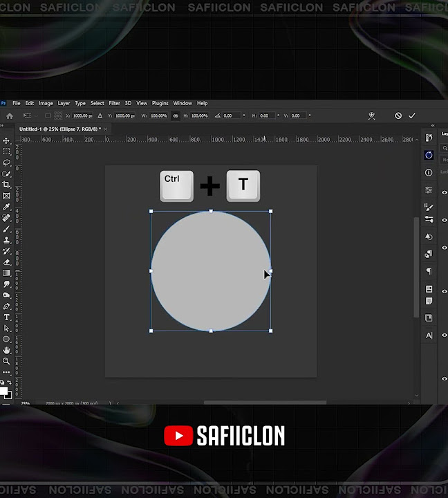The height and width of the screenshot is (498, 448).
Task: Collapse the right panel dock chevrons
Action: 433,125
